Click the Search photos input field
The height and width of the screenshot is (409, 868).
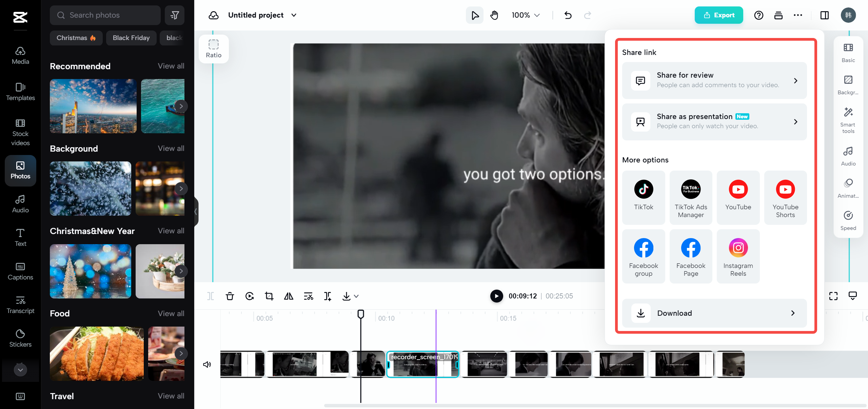pos(105,15)
